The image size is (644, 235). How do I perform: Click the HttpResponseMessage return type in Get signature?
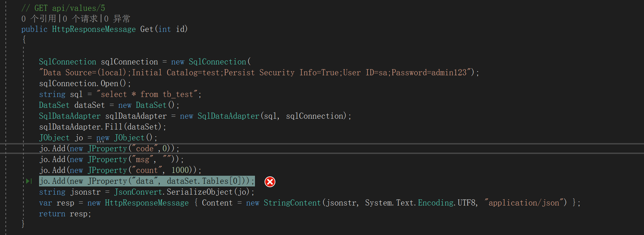coord(94,29)
